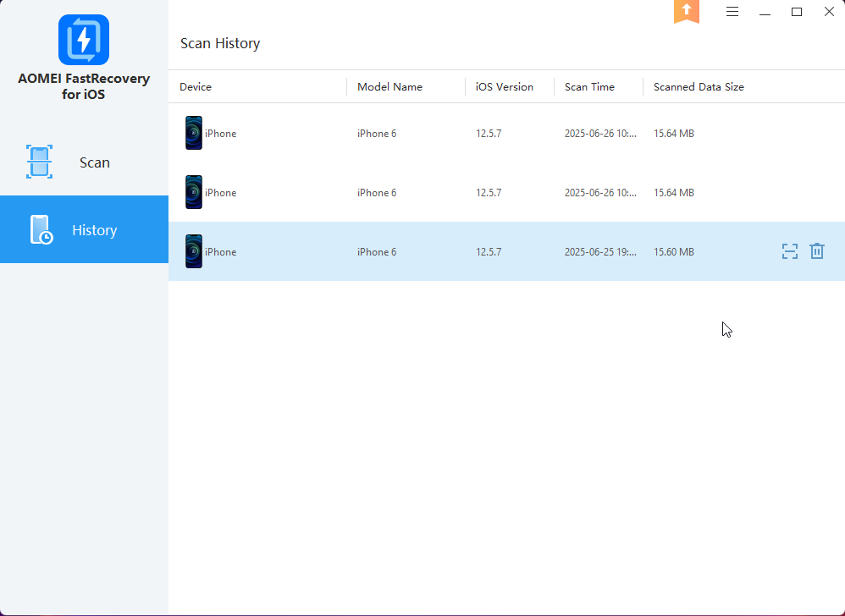Open the Scan section in sidebar

click(x=84, y=162)
